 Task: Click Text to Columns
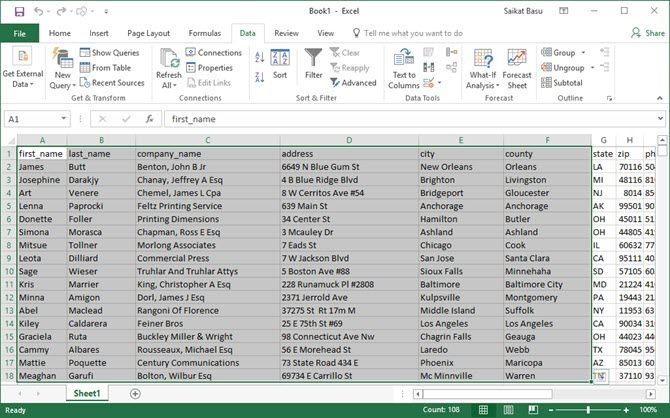click(404, 68)
